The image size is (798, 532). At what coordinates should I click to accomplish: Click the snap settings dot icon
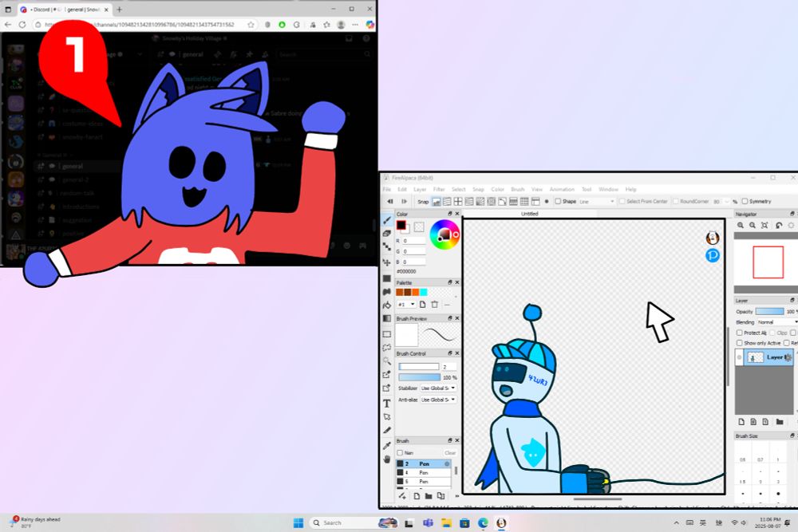pyautogui.click(x=547, y=202)
